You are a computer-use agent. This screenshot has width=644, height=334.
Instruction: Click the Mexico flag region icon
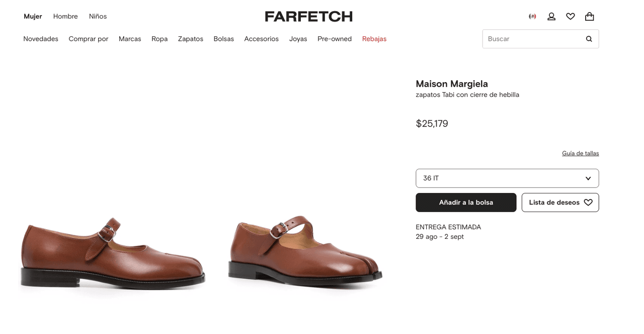532,17
